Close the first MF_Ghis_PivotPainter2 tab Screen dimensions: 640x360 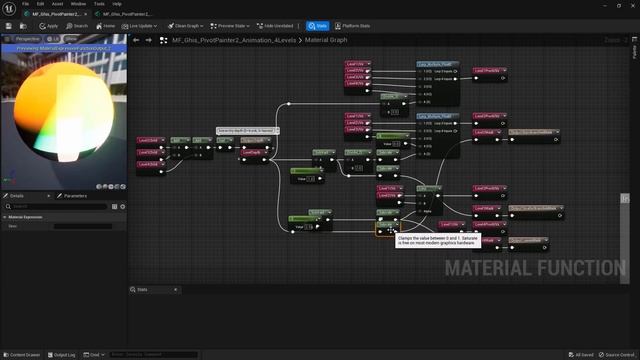(x=85, y=14)
